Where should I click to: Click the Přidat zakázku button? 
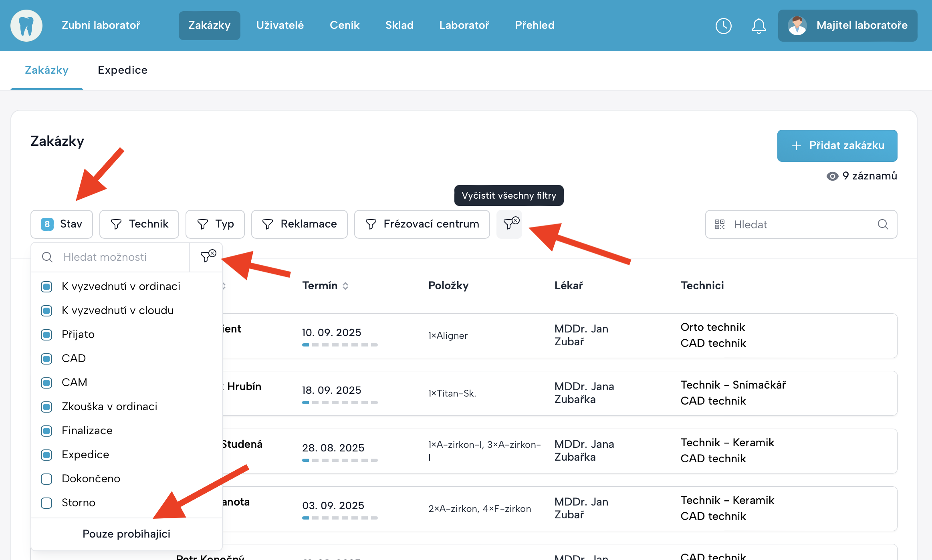(x=837, y=145)
